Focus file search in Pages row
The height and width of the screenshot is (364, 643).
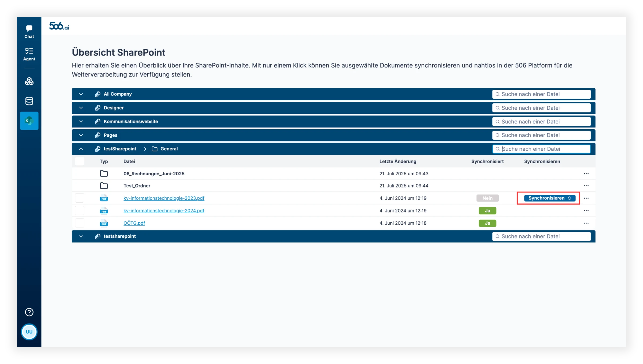coord(541,135)
